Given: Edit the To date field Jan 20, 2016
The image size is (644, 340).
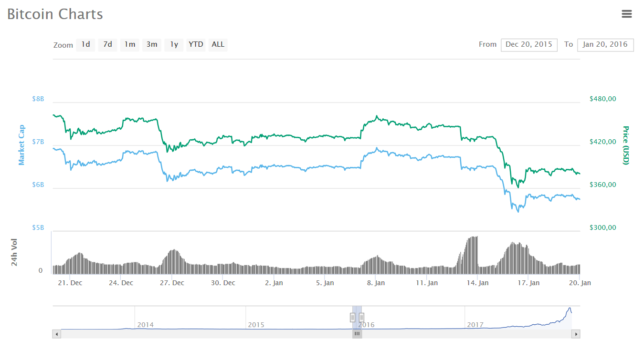Looking at the screenshot, I should [x=605, y=45].
